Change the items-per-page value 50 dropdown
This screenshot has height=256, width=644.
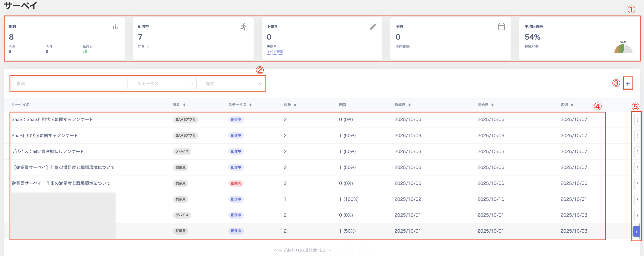point(325,250)
